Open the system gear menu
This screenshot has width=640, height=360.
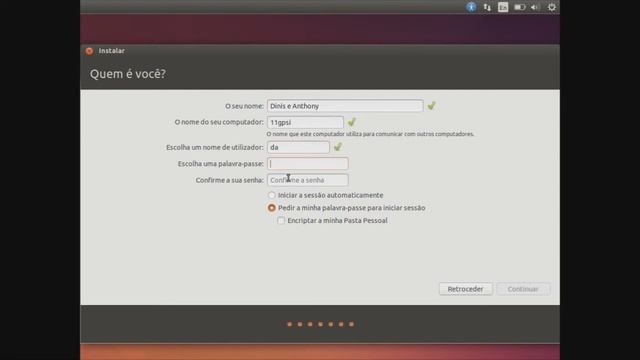coord(551,7)
